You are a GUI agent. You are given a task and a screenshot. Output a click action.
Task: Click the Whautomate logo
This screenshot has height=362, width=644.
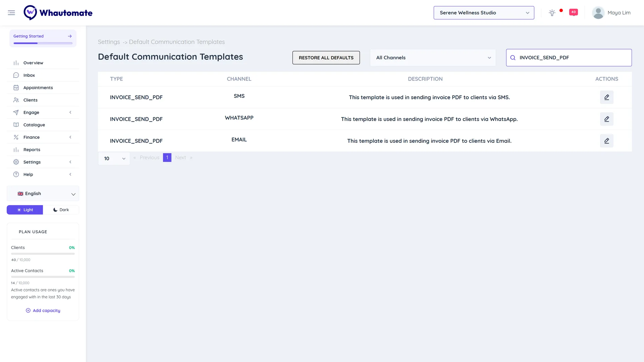click(x=58, y=13)
